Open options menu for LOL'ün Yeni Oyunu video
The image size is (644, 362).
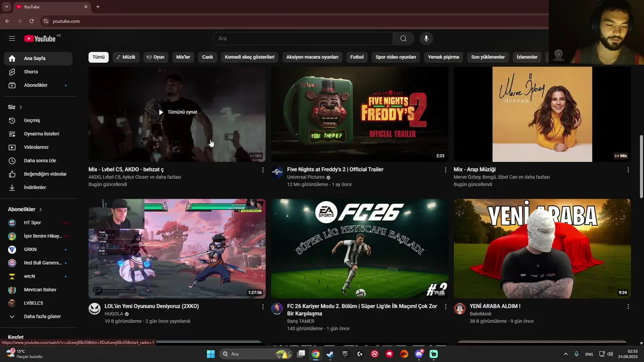pos(263,307)
